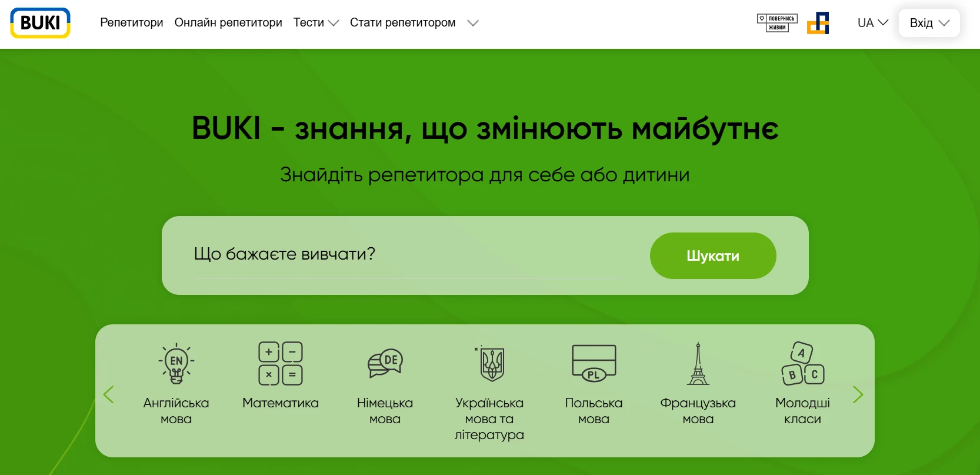Open the UA language selector
This screenshot has width=980, height=475.
pyautogui.click(x=873, y=23)
